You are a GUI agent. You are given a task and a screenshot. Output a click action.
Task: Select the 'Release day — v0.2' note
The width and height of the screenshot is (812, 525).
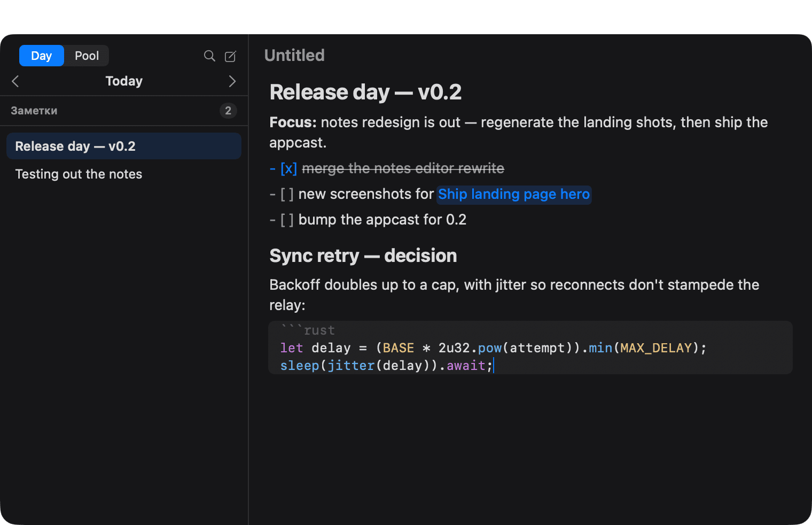pos(124,146)
